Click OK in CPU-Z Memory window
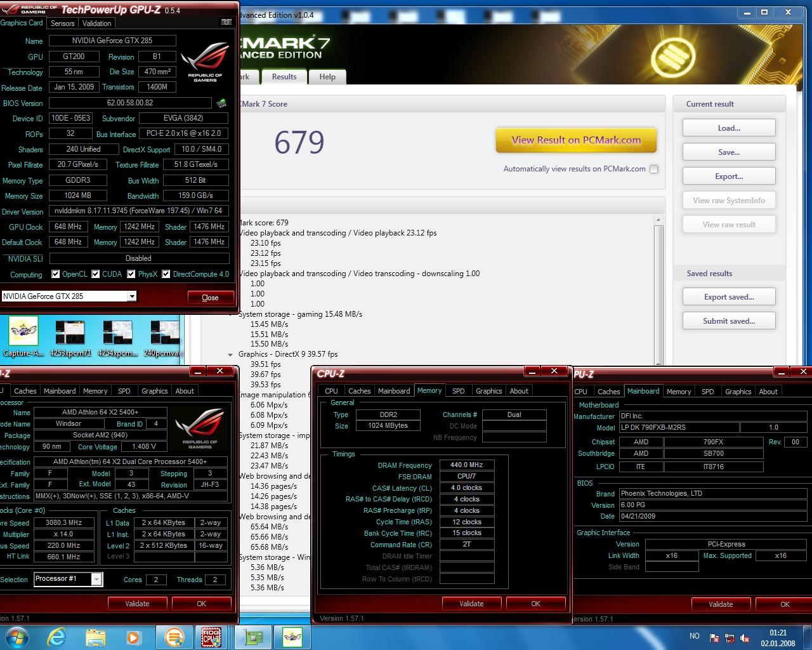 (x=535, y=604)
